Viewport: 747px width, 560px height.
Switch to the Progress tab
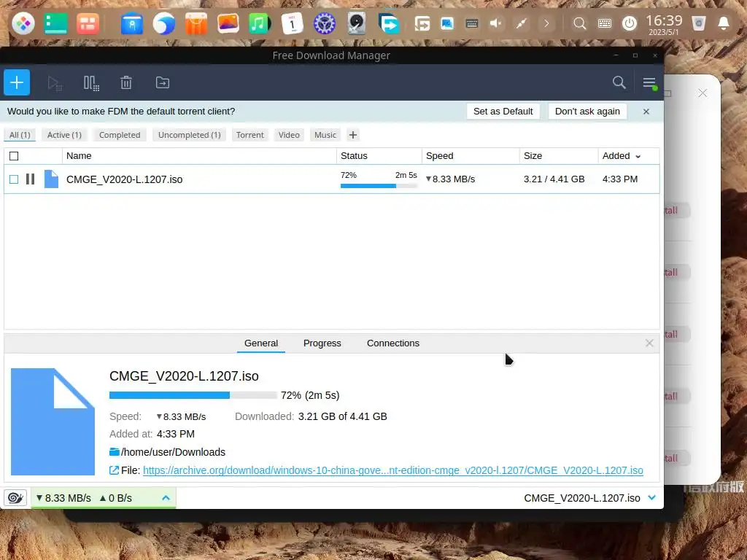pos(322,343)
